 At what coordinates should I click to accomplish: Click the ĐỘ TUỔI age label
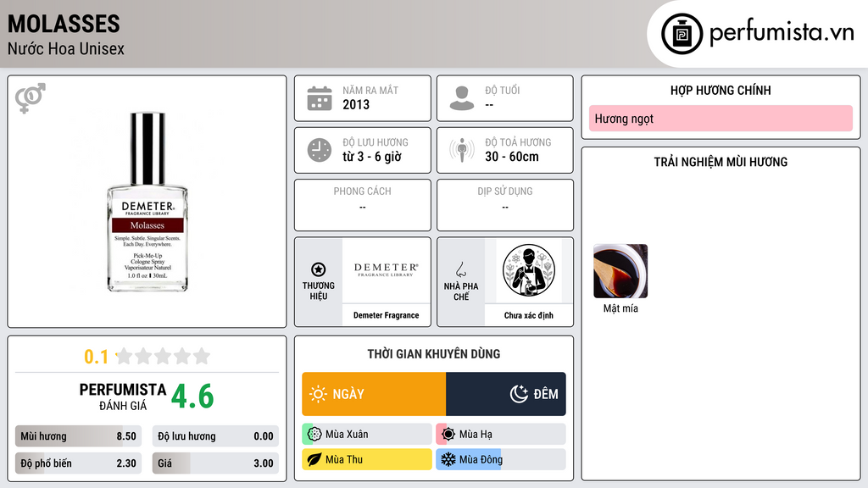coord(503,90)
